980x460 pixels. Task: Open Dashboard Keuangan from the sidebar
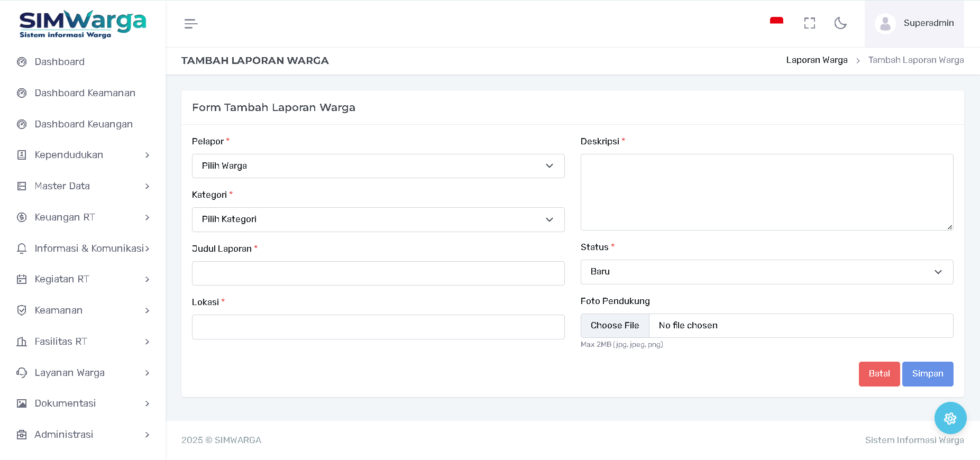coord(84,124)
